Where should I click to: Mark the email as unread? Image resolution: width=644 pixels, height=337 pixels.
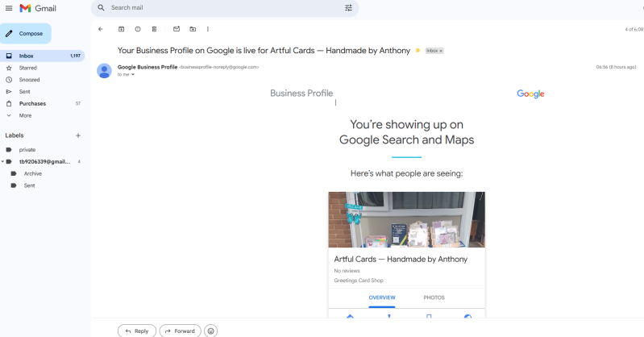[177, 29]
